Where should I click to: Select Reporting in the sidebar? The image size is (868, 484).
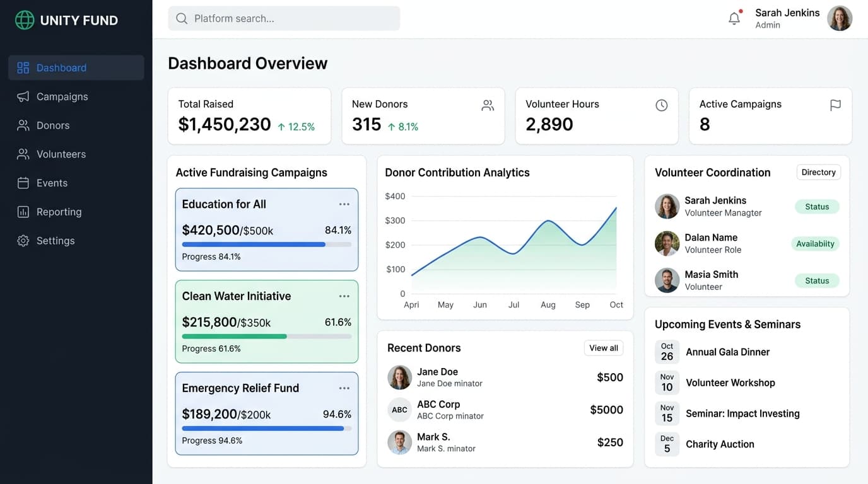click(x=76, y=212)
